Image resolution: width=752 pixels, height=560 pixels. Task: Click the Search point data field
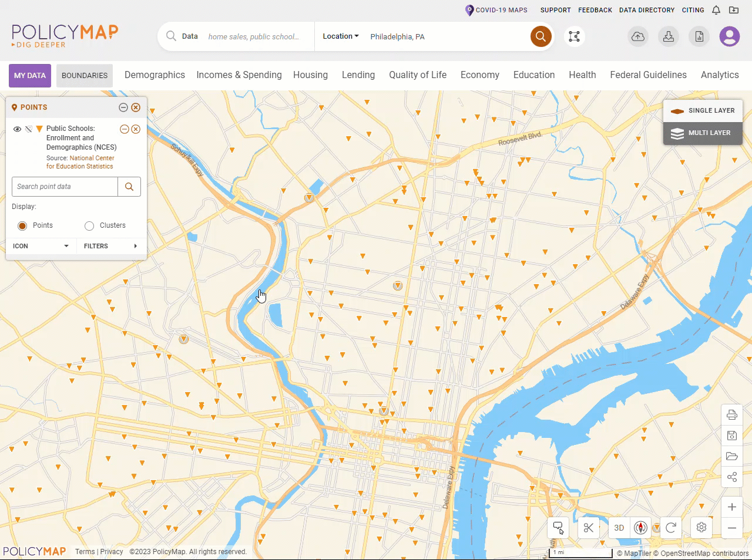click(x=65, y=187)
